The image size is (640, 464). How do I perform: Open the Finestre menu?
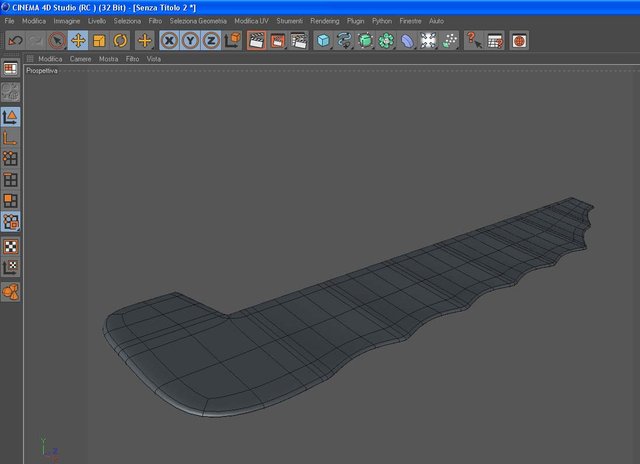point(411,21)
